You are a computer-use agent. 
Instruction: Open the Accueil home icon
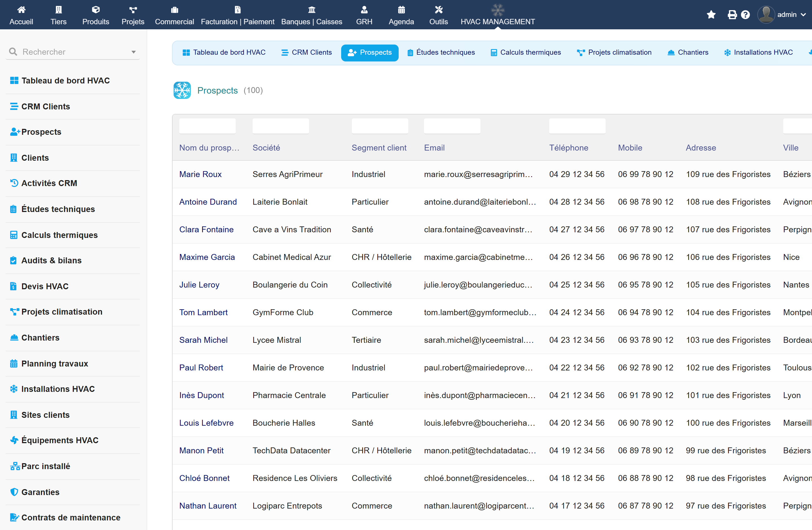click(x=21, y=10)
